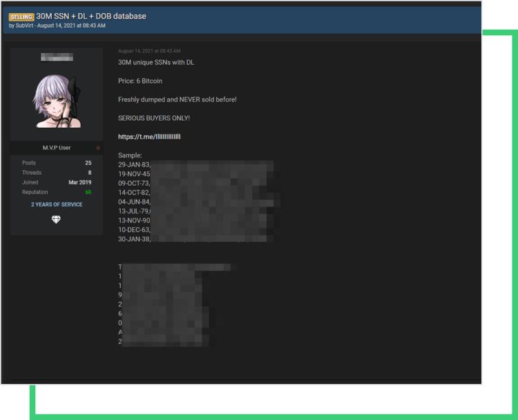Open the SubVirt author profile link
The width and height of the screenshot is (518, 420).
pos(25,26)
